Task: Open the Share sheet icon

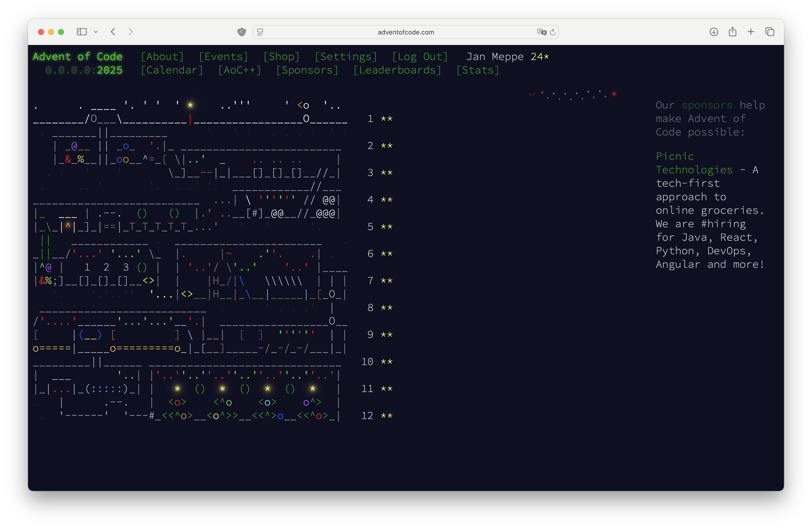Action: tap(732, 32)
